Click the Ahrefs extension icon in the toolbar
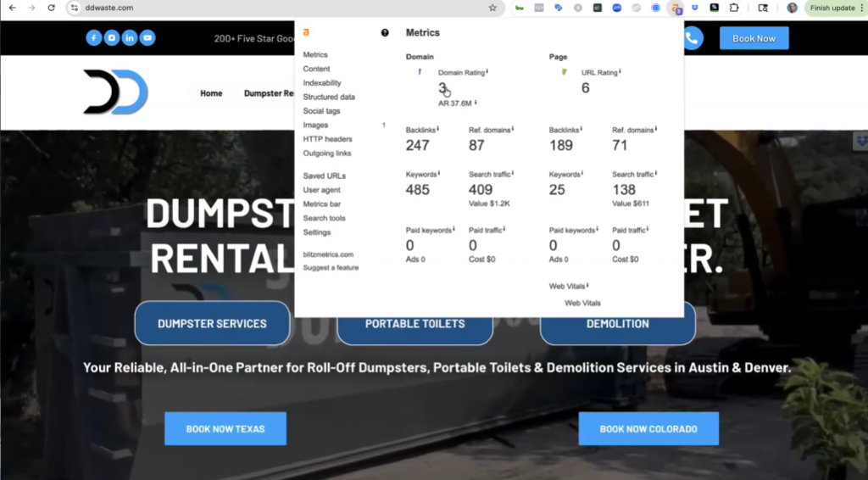This screenshot has width=868, height=480. [676, 8]
